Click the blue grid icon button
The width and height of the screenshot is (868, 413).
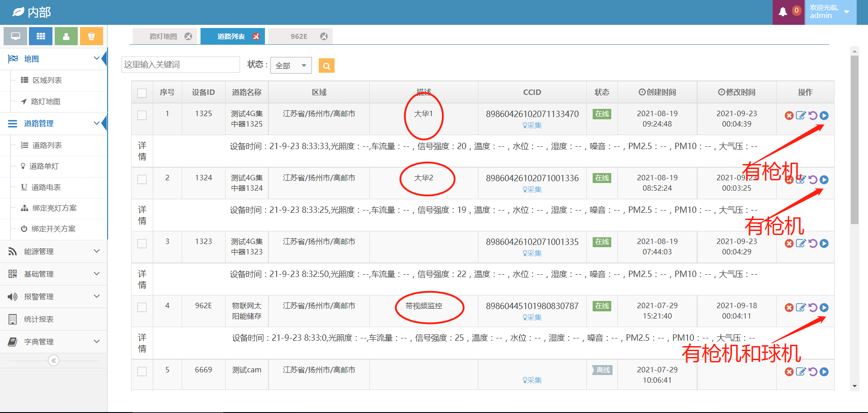tap(41, 36)
